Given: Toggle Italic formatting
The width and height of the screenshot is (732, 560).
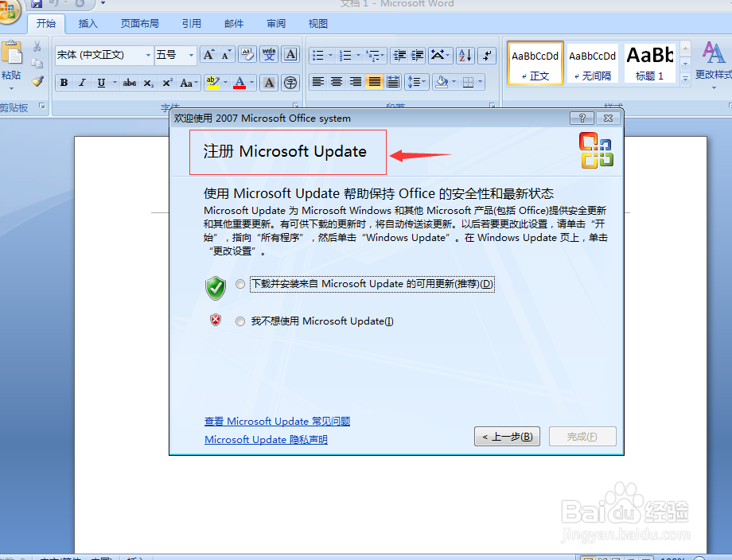Looking at the screenshot, I should point(82,83).
